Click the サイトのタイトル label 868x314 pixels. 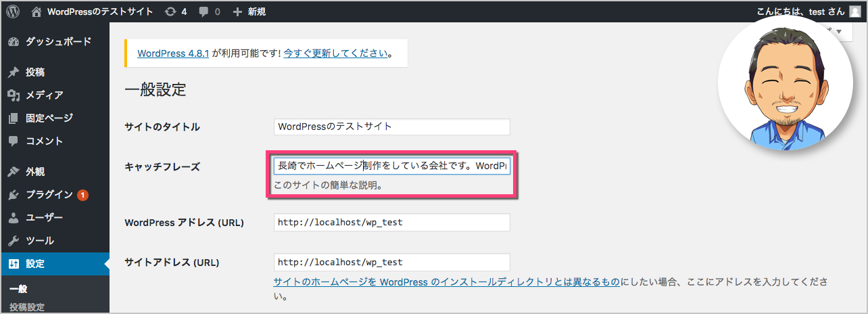[x=162, y=127]
